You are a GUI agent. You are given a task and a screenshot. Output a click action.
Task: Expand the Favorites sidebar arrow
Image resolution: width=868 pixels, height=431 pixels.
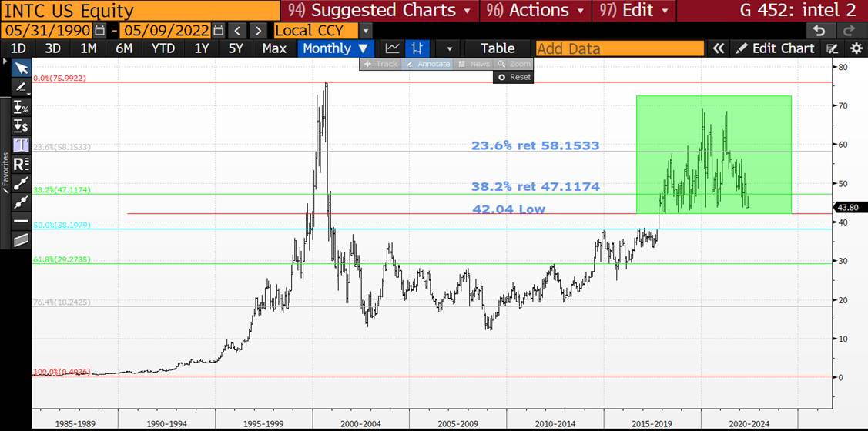click(5, 62)
